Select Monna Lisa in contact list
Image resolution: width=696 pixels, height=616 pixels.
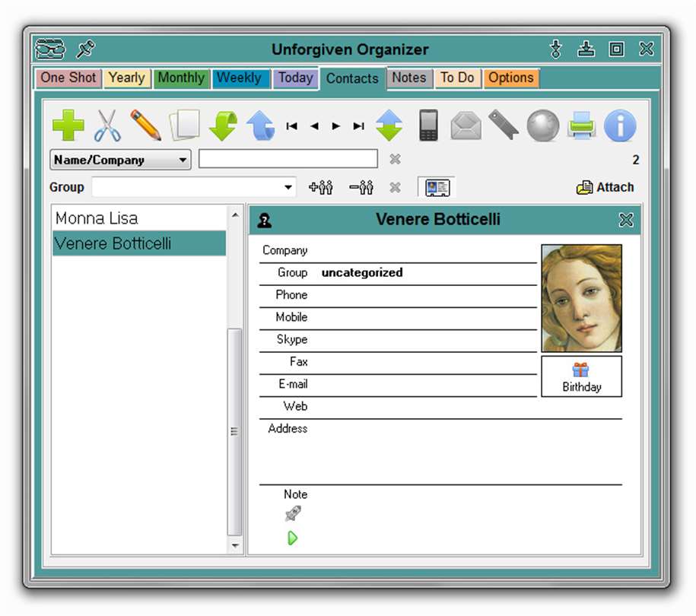pos(139,218)
